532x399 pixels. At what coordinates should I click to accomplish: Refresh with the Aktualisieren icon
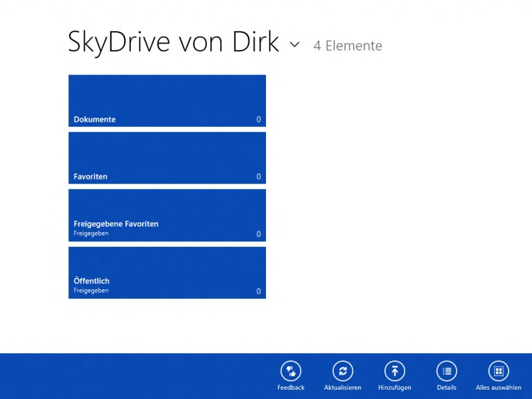(342, 371)
